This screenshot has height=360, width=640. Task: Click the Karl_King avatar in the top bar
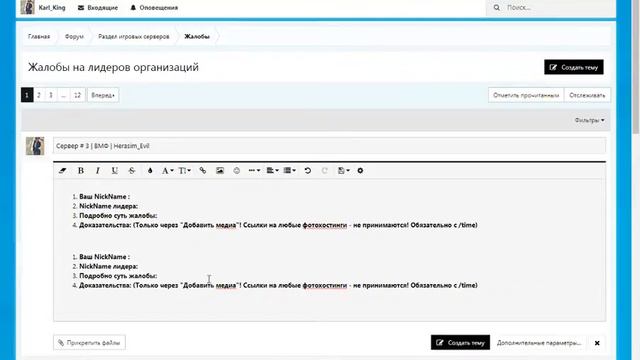click(x=27, y=7)
